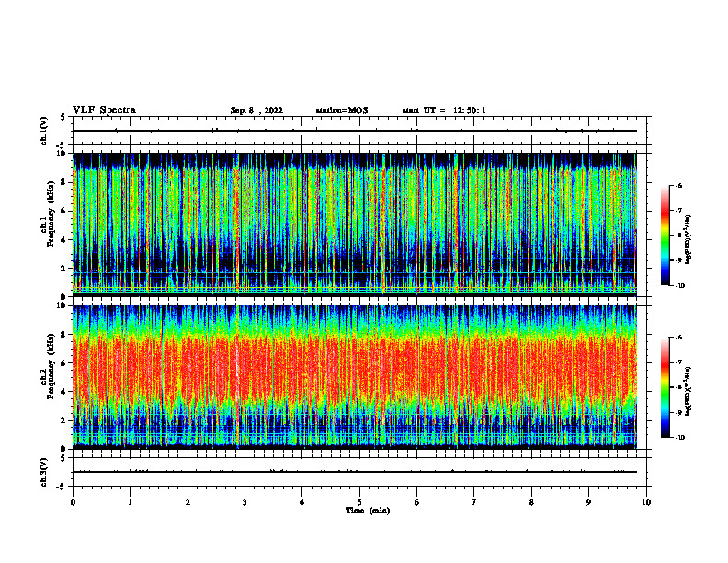Click the ch.2 spectrogram color bar

(665, 387)
